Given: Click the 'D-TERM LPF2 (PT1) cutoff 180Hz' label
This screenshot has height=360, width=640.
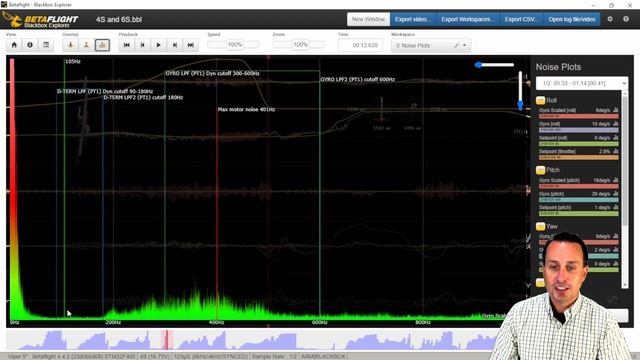Looking at the screenshot, I should pos(143,98).
